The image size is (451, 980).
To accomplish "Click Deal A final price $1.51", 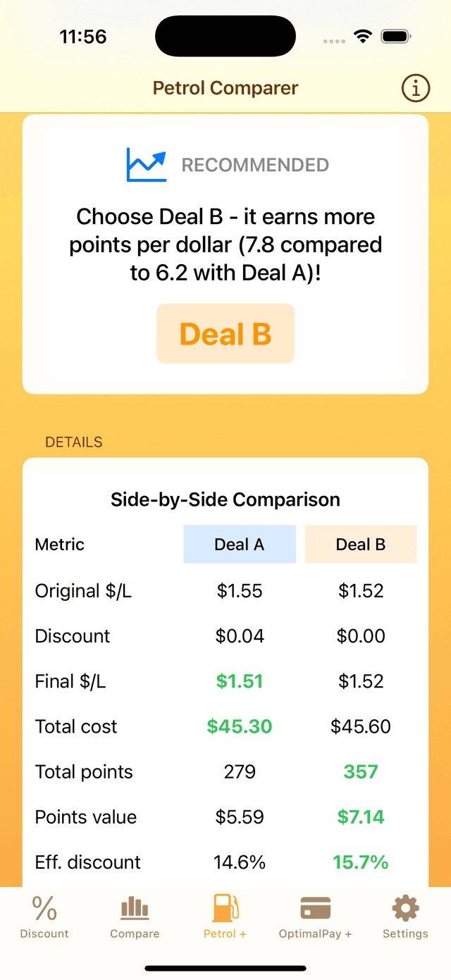I will (x=240, y=681).
